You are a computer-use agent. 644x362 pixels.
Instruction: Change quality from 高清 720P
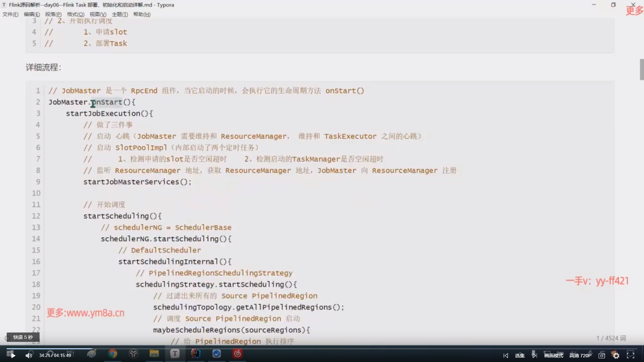(x=580, y=355)
